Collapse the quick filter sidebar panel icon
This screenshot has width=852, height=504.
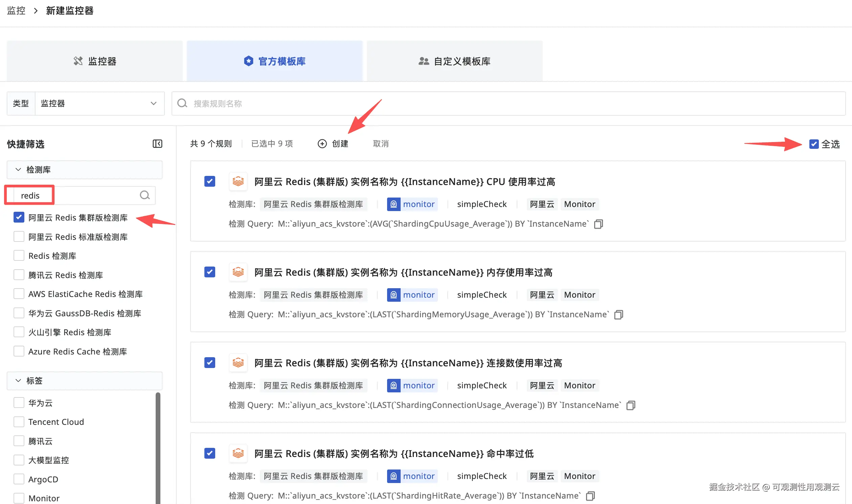[157, 144]
